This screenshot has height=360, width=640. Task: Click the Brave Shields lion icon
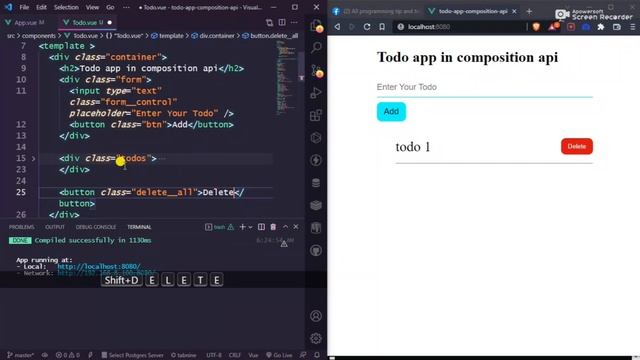(x=536, y=27)
